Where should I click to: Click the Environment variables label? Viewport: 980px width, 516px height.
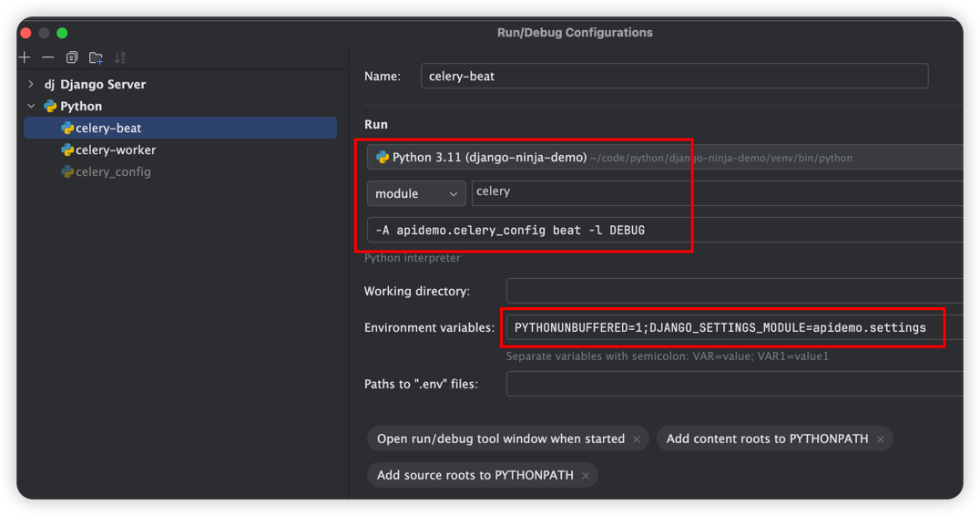click(429, 327)
